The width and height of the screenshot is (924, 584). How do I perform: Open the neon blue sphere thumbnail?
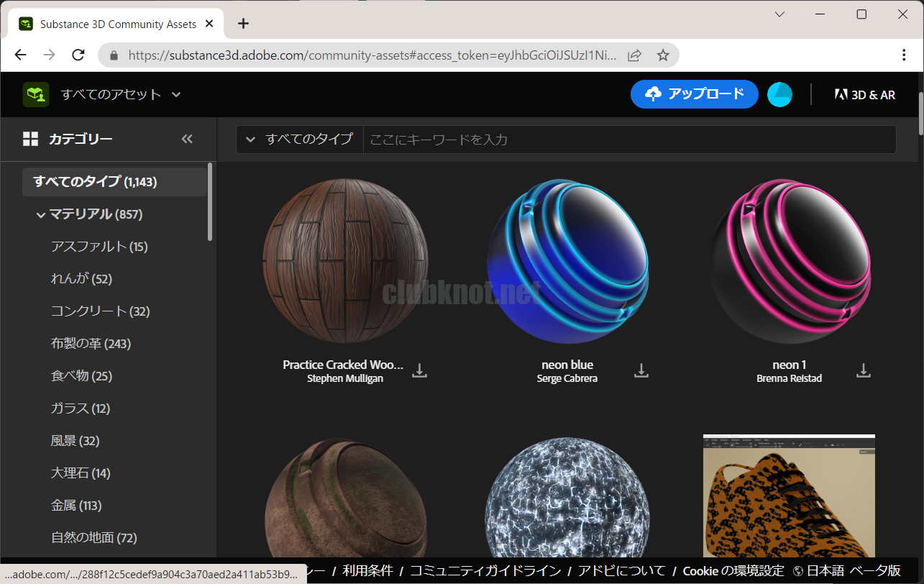click(567, 261)
